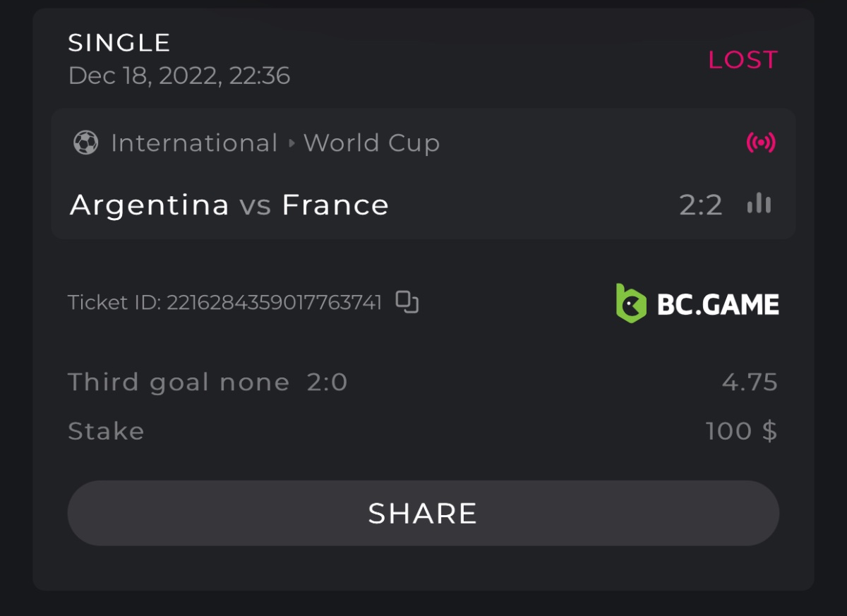Expand breadcrumb arrow before World Cup
The image size is (847, 616).
tap(292, 143)
